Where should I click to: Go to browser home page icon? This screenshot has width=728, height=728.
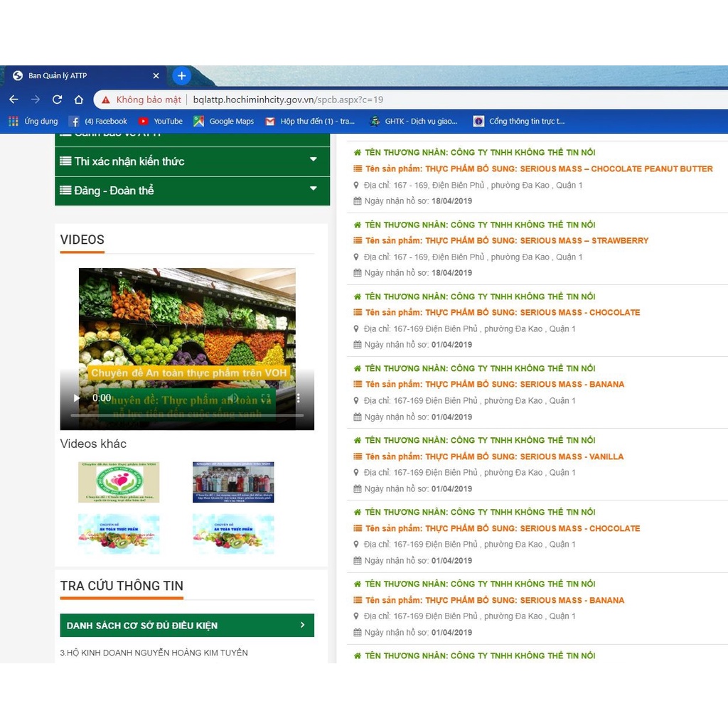click(x=79, y=100)
